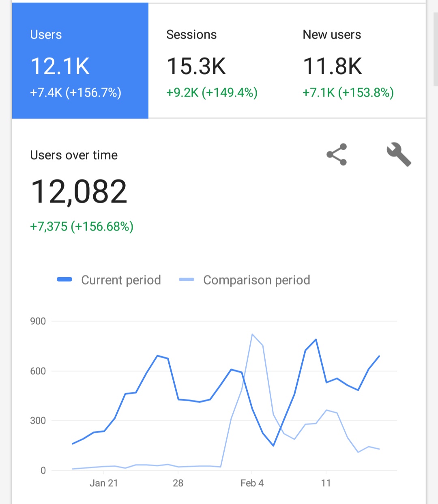Select the Users metric tab
The height and width of the screenshot is (504, 438).
(x=80, y=61)
